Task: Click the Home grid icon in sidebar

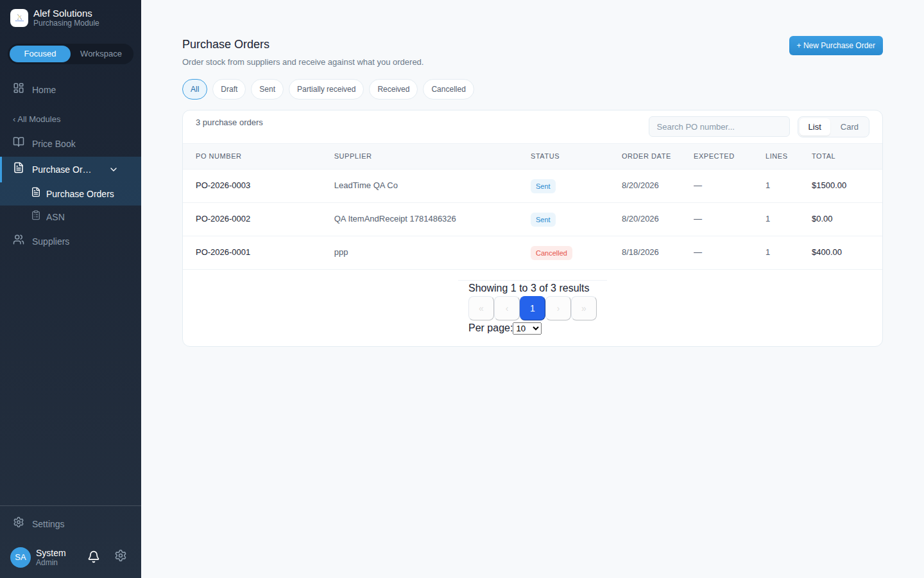Action: point(19,88)
